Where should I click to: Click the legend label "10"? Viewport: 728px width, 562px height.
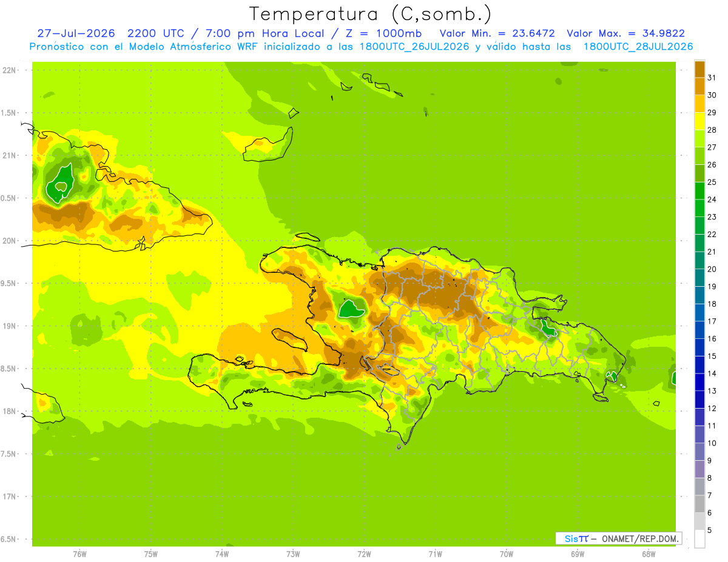click(x=712, y=443)
